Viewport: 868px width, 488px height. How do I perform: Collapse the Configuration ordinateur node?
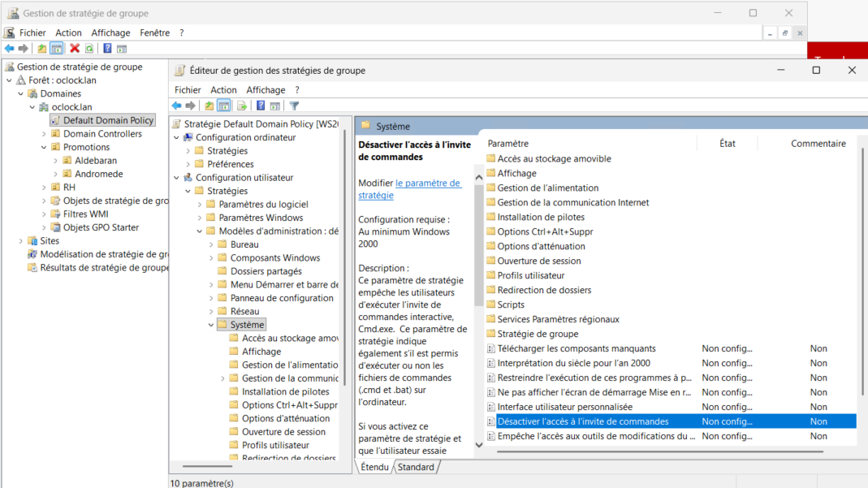tap(176, 138)
